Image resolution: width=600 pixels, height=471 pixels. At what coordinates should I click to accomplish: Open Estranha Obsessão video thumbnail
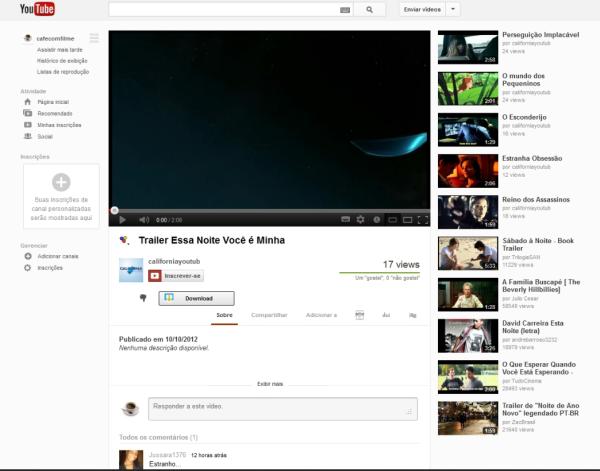pyautogui.click(x=468, y=171)
